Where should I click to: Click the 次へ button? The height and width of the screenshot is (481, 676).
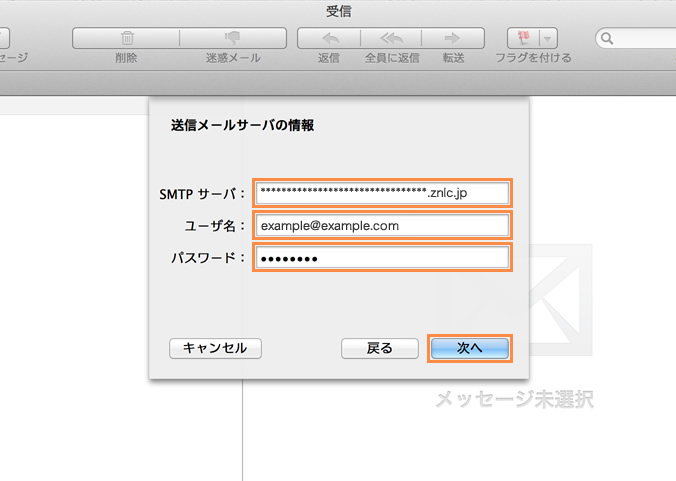point(469,348)
